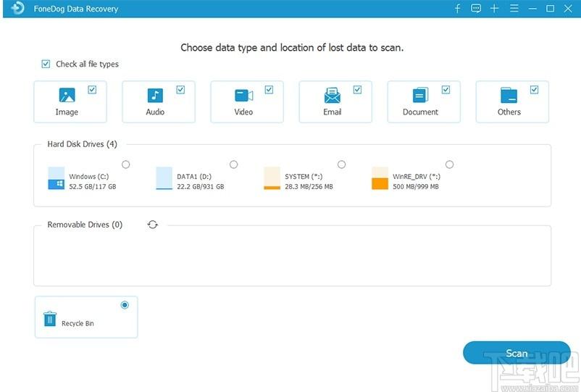Start the scan with the Scan button
The height and width of the screenshot is (392, 581).
coord(517,354)
